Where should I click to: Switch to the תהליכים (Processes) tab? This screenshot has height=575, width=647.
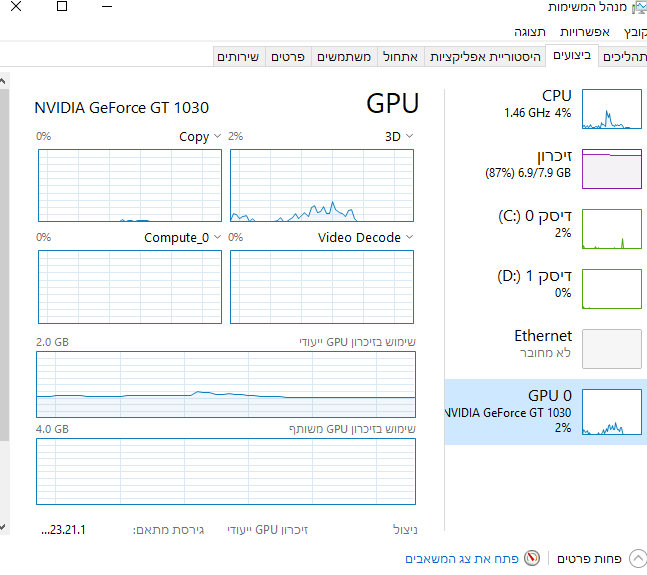(624, 57)
